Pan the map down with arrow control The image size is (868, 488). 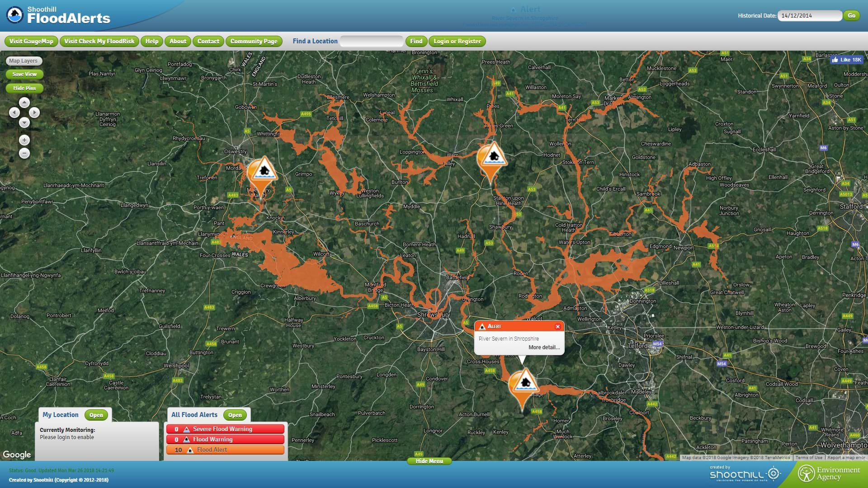click(x=24, y=122)
